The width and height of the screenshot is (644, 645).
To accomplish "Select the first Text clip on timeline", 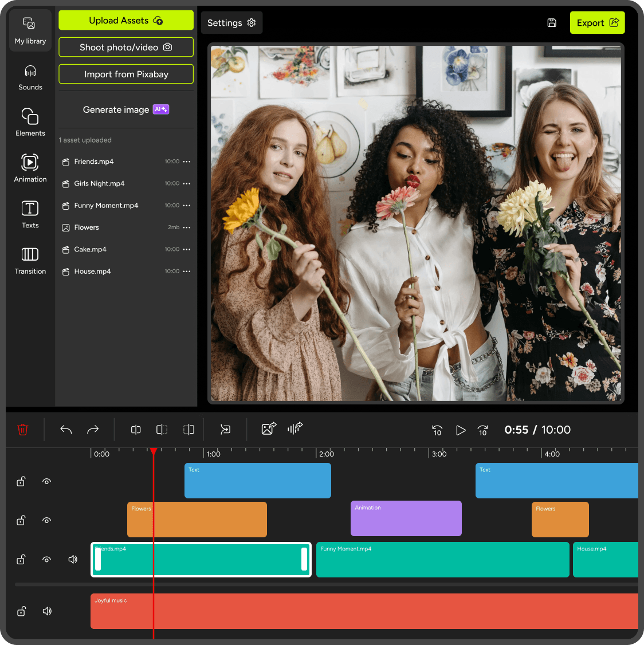I will pyautogui.click(x=258, y=481).
